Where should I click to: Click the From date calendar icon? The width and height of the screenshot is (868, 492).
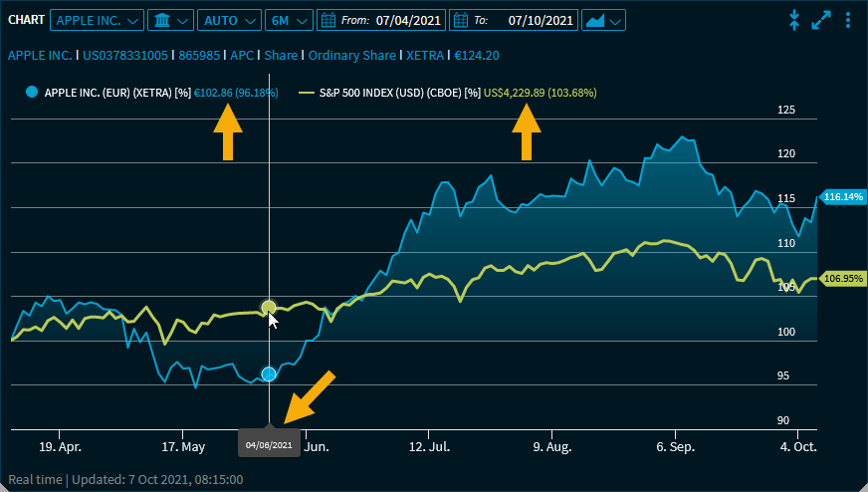tap(329, 20)
